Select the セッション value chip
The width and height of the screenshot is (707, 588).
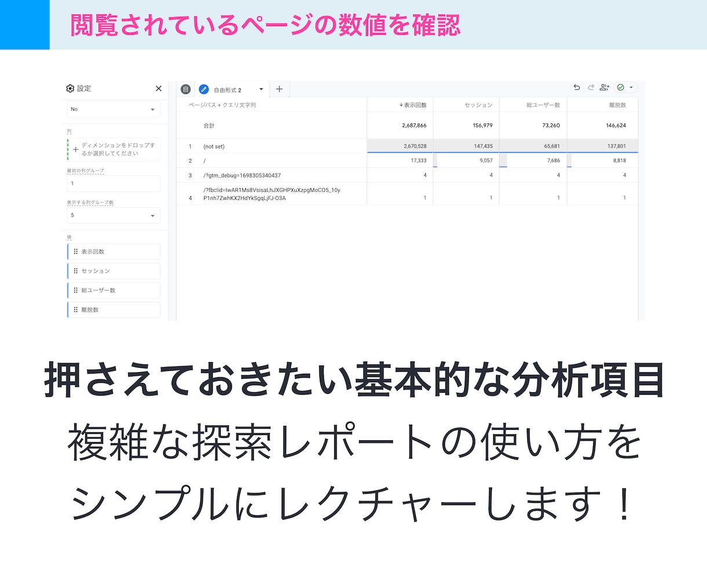[114, 271]
